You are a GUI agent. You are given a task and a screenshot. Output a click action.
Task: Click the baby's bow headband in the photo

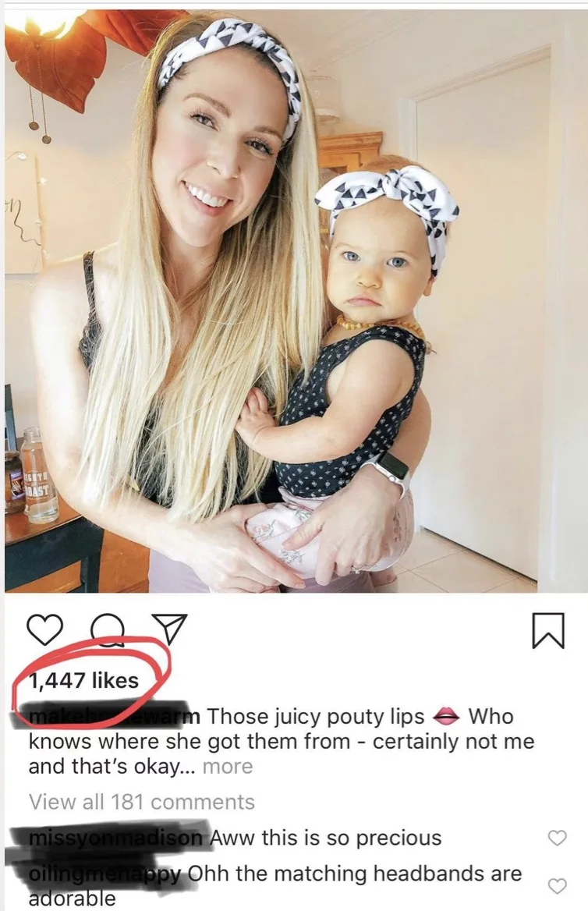387,195
